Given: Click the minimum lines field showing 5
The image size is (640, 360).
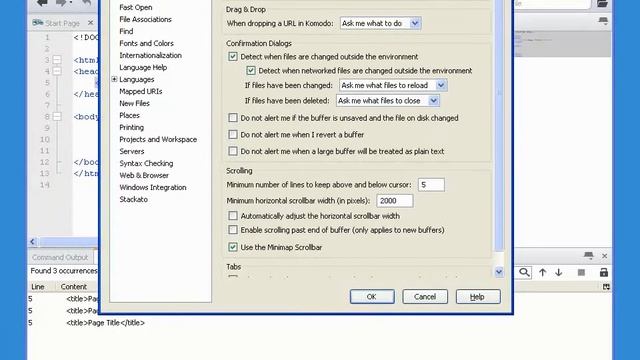Looking at the screenshot, I should (x=431, y=185).
